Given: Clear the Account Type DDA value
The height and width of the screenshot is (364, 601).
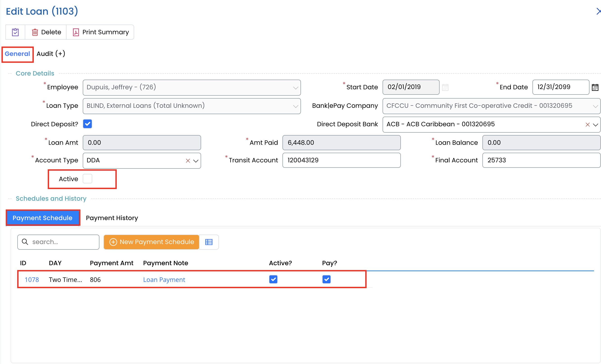Looking at the screenshot, I should (x=188, y=161).
